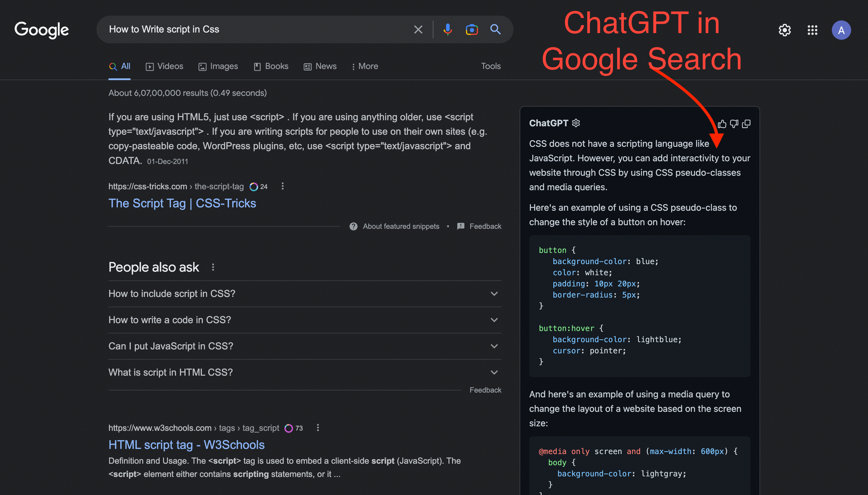The image size is (868, 495).
Task: Select the All results tab
Action: 119,66
